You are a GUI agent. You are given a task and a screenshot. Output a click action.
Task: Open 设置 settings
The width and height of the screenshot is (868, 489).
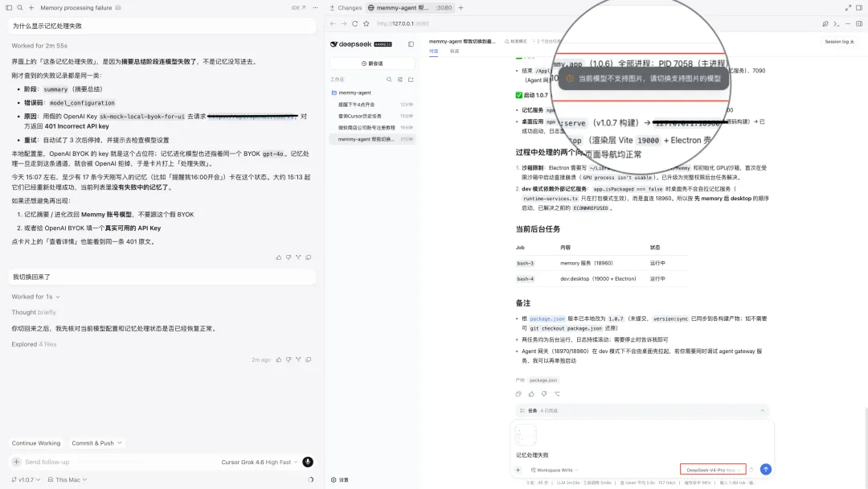tap(340, 480)
